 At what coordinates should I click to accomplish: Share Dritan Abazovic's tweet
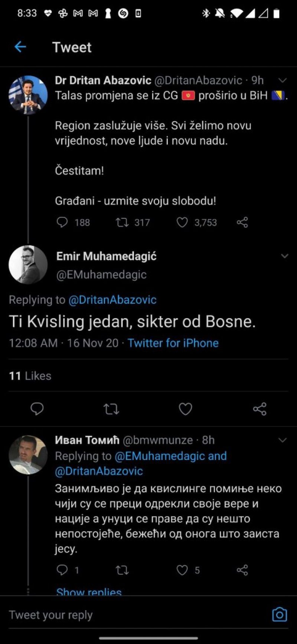click(242, 222)
